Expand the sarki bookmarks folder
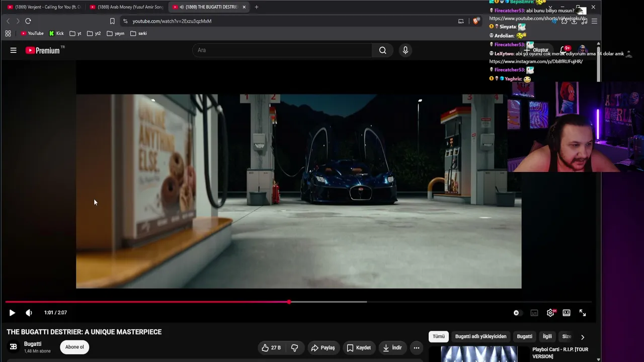The image size is (644, 362). coord(138,34)
